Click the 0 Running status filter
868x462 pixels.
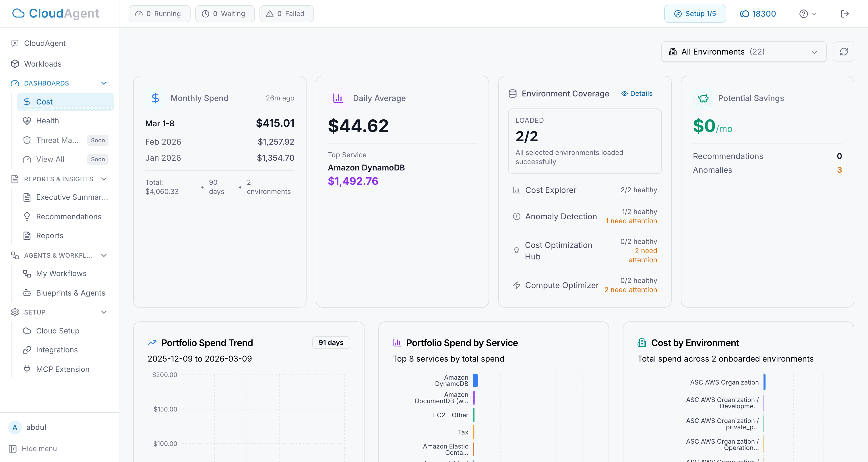(159, 13)
